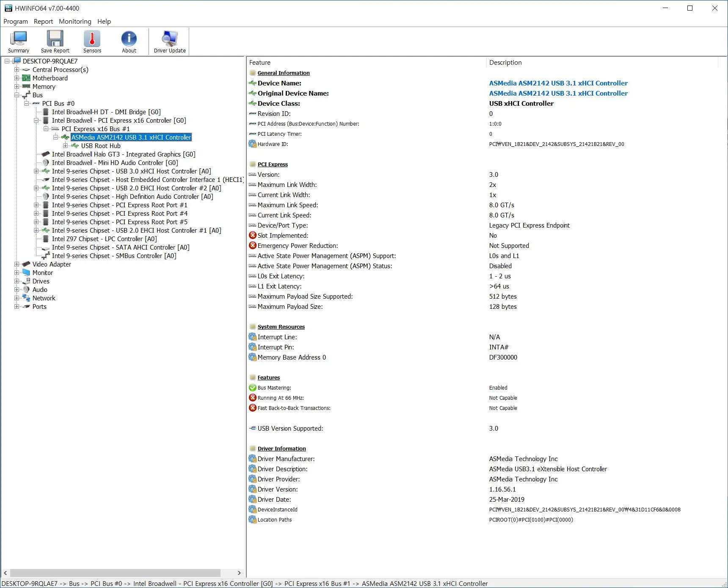Click the USB icon on ASMedia ASM2142 tree node

point(65,137)
